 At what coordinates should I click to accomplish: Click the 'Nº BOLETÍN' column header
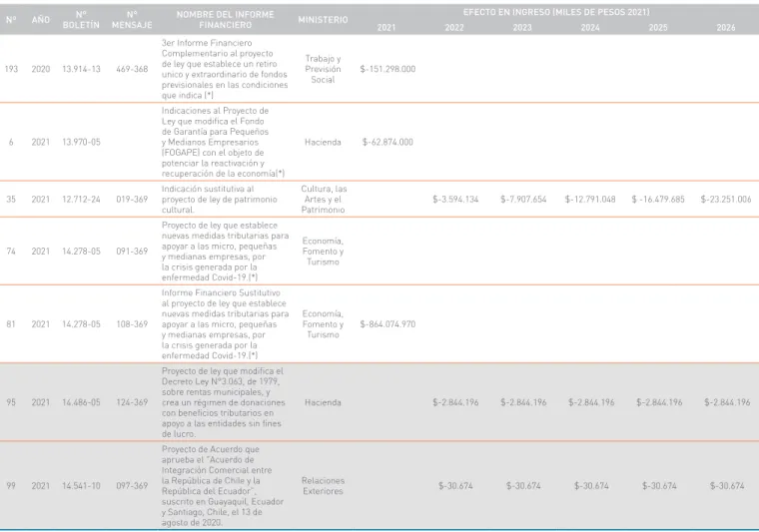click(81, 20)
